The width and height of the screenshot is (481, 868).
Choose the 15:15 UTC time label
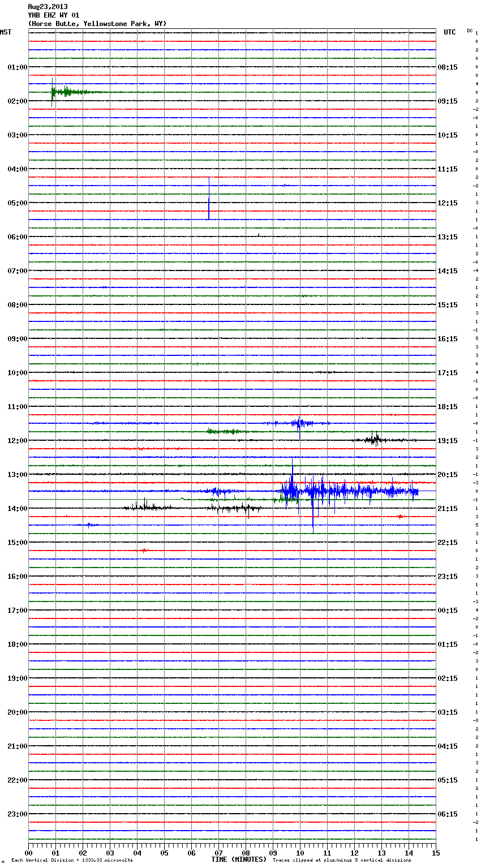point(448,305)
